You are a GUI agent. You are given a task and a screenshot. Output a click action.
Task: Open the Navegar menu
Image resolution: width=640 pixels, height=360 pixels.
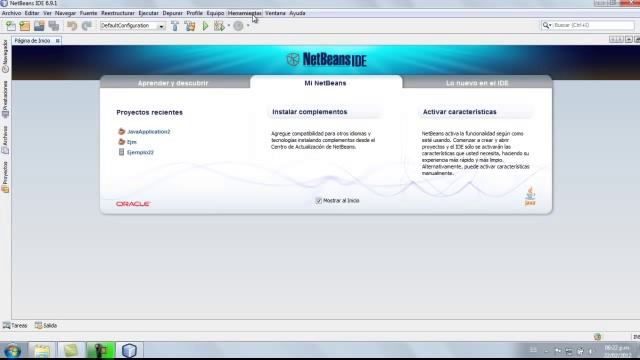pos(65,13)
